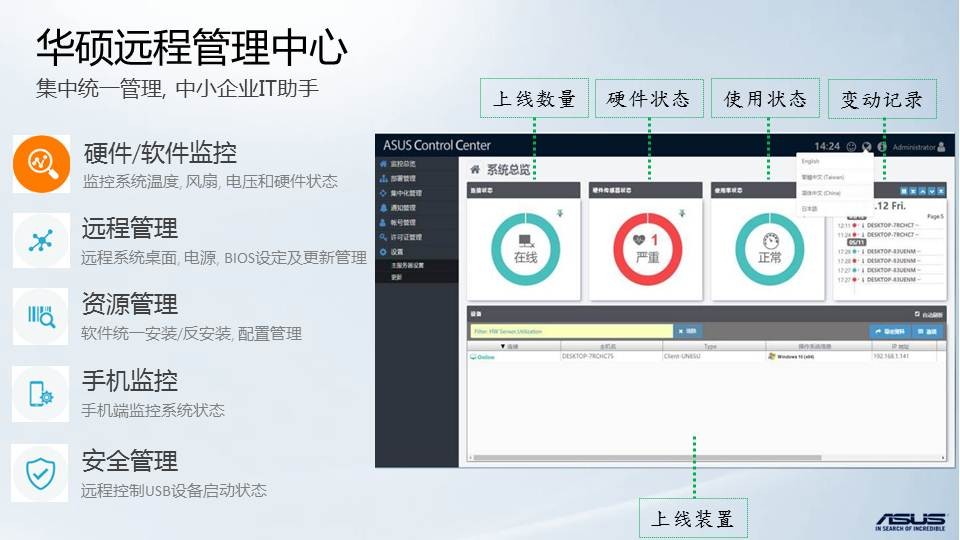Viewport: 960px width, 540px height.
Task: Sort devices by the connection column arrow
Action: coord(503,347)
